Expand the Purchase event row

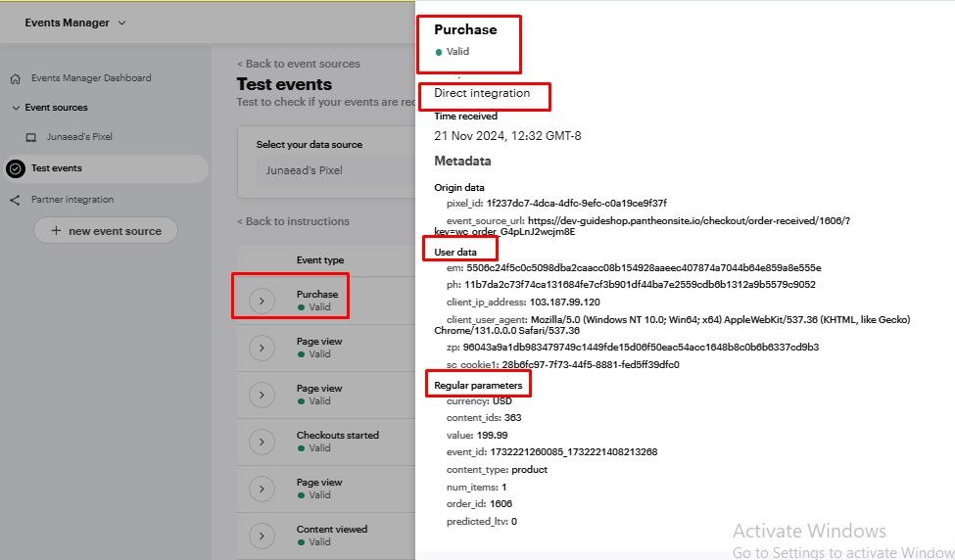point(262,301)
